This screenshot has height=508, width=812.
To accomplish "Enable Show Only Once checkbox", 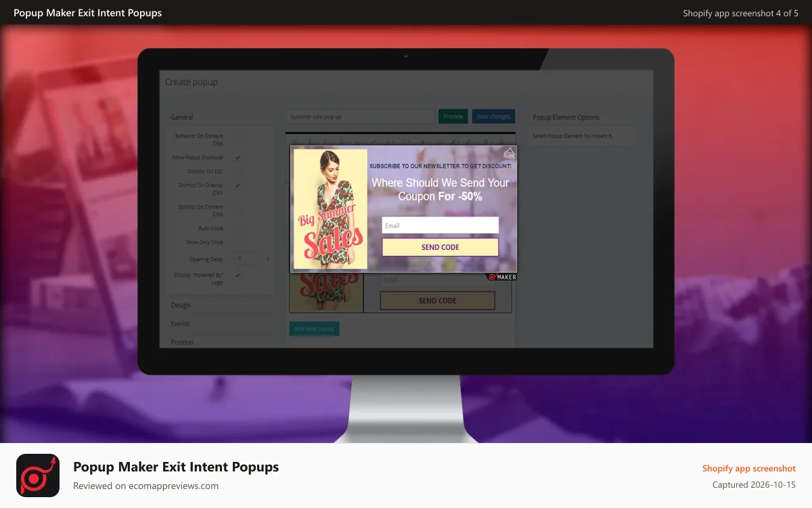I will tap(238, 242).
